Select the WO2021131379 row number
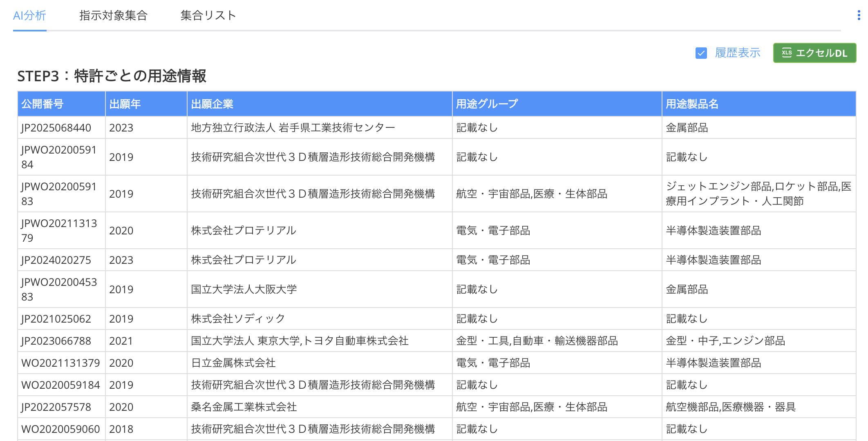The width and height of the screenshot is (868, 441). coord(60,363)
